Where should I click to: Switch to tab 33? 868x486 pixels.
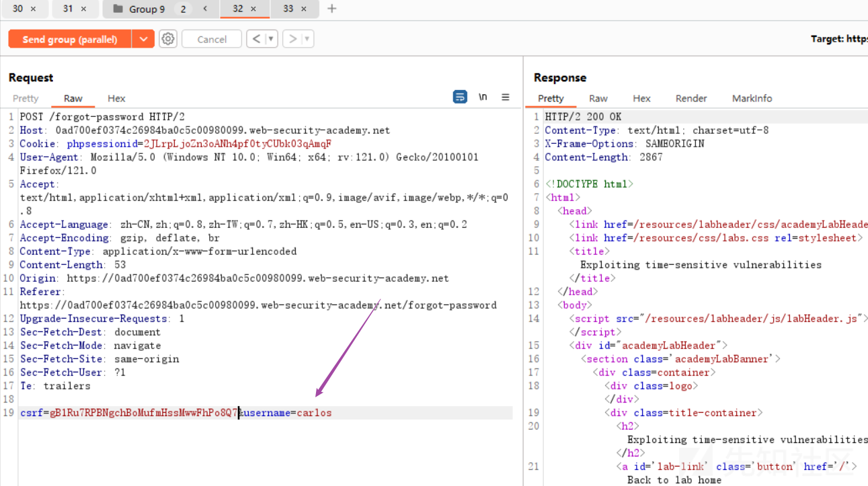[288, 9]
